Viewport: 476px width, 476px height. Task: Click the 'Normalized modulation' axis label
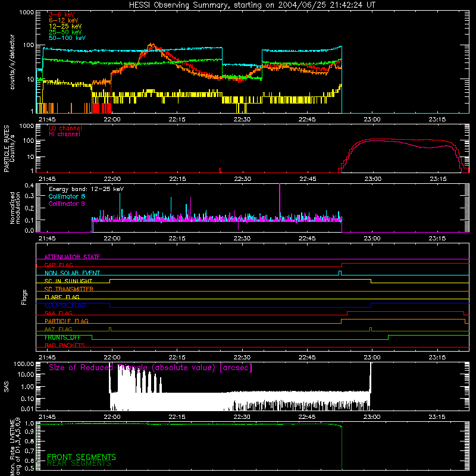15,208
